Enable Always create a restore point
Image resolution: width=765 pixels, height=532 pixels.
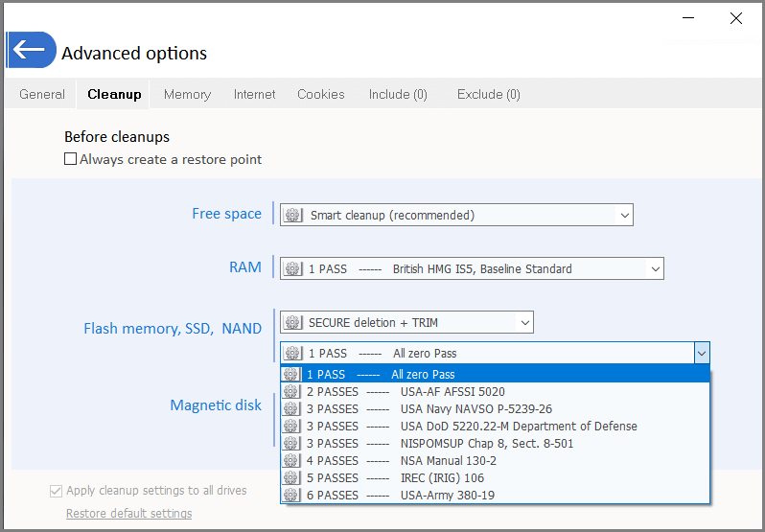coord(70,159)
